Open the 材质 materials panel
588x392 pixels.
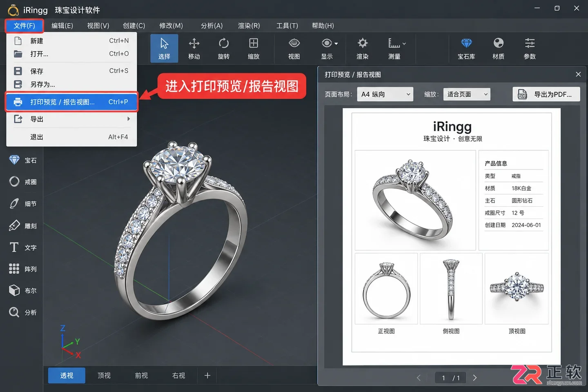[x=498, y=48]
